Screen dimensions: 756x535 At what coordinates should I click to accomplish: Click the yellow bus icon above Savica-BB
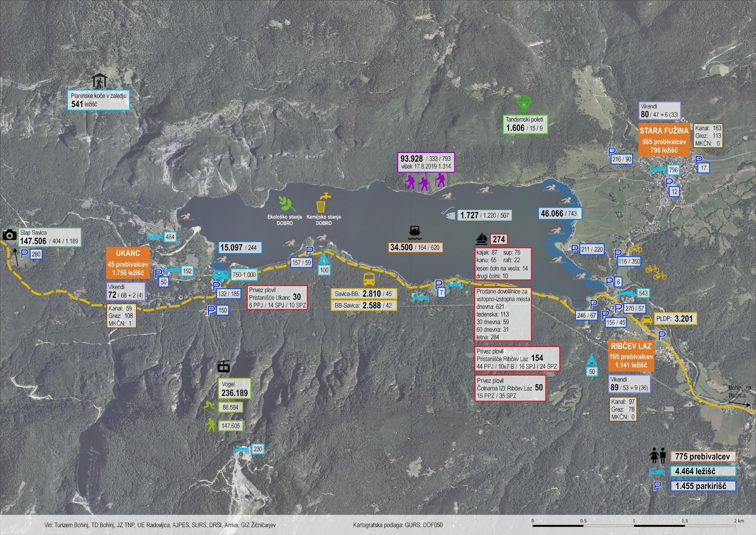(369, 279)
